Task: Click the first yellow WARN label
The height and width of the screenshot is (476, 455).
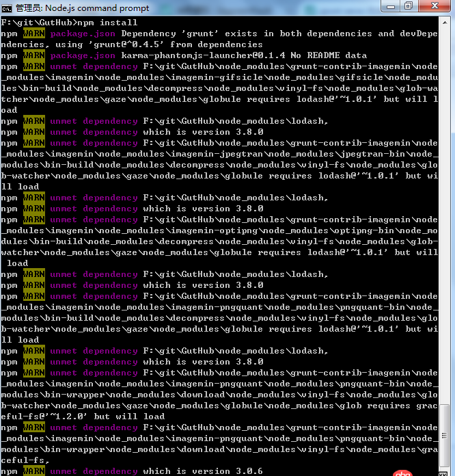Action: 33,34
